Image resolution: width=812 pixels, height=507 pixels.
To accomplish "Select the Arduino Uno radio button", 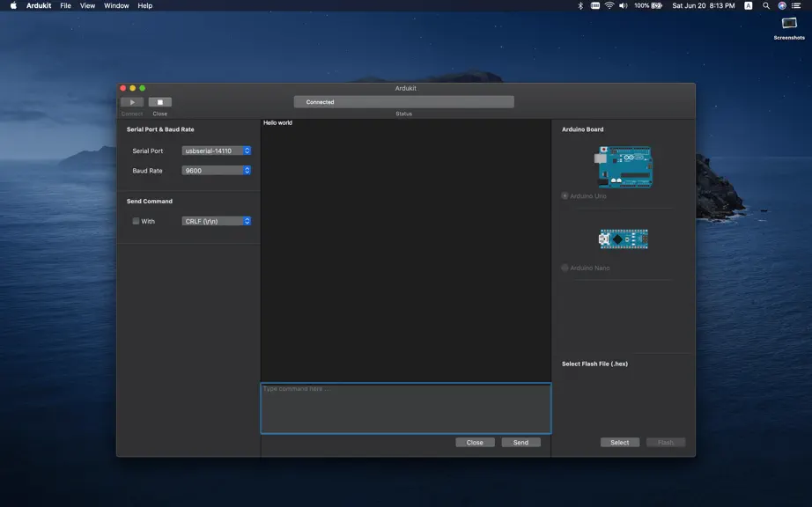I will pyautogui.click(x=565, y=196).
